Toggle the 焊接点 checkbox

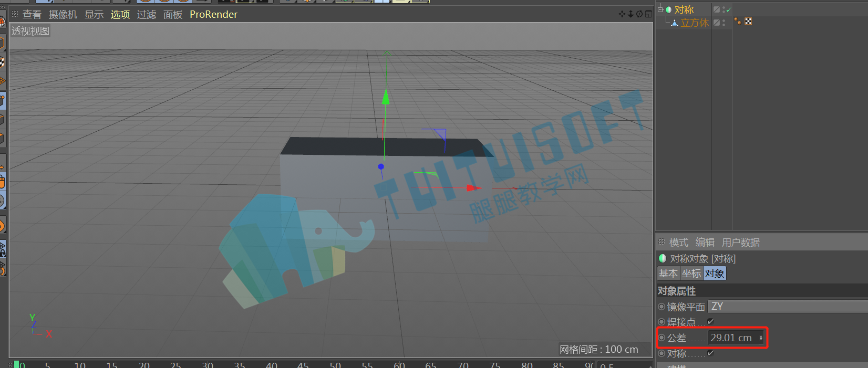tap(710, 321)
